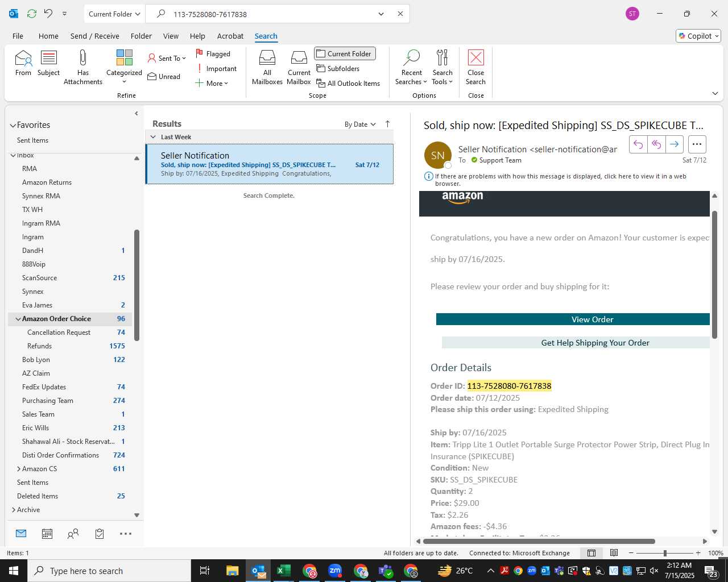Open the Current Folder search scope dropdown
This screenshot has height=582, width=728.
[x=114, y=14]
